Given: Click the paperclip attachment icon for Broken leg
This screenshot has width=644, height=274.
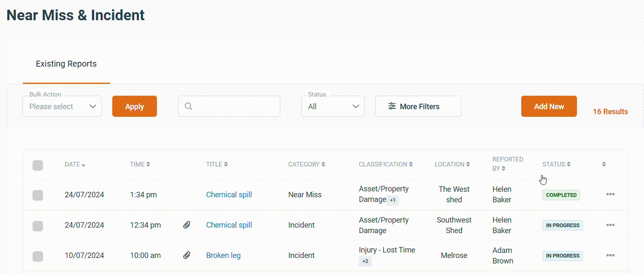Looking at the screenshot, I should [x=187, y=255].
